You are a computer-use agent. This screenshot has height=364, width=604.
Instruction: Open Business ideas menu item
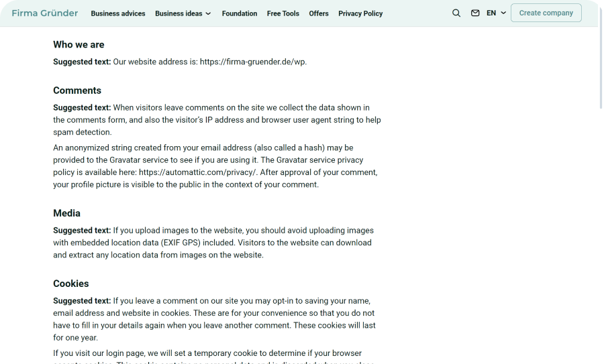[179, 13]
